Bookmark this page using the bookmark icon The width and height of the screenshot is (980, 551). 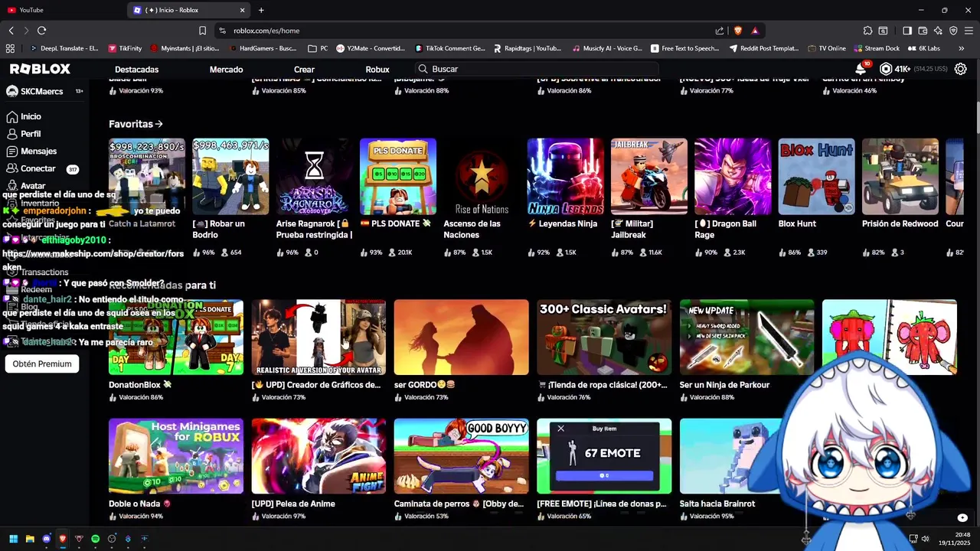coord(202,31)
